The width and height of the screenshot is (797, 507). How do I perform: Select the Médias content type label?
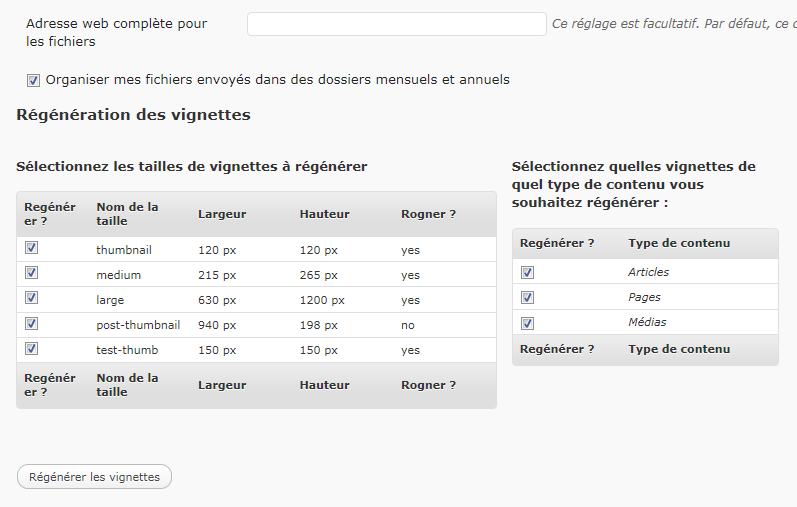[647, 322]
